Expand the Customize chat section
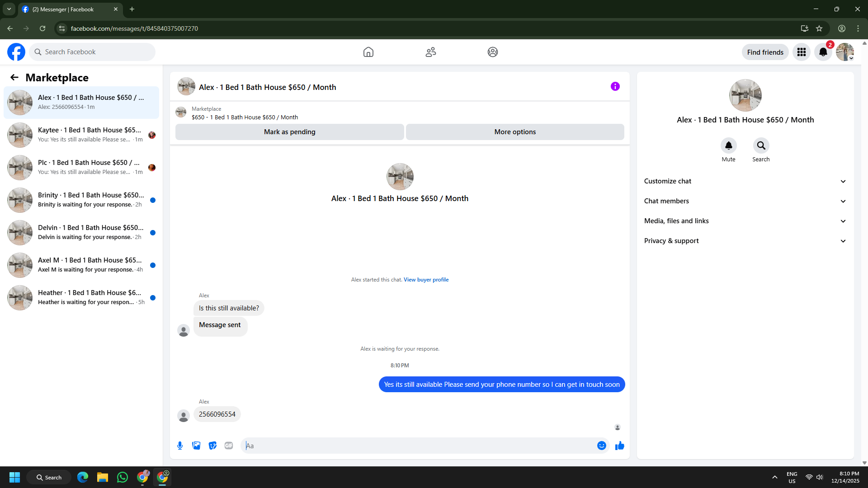868x488 pixels. click(x=745, y=181)
